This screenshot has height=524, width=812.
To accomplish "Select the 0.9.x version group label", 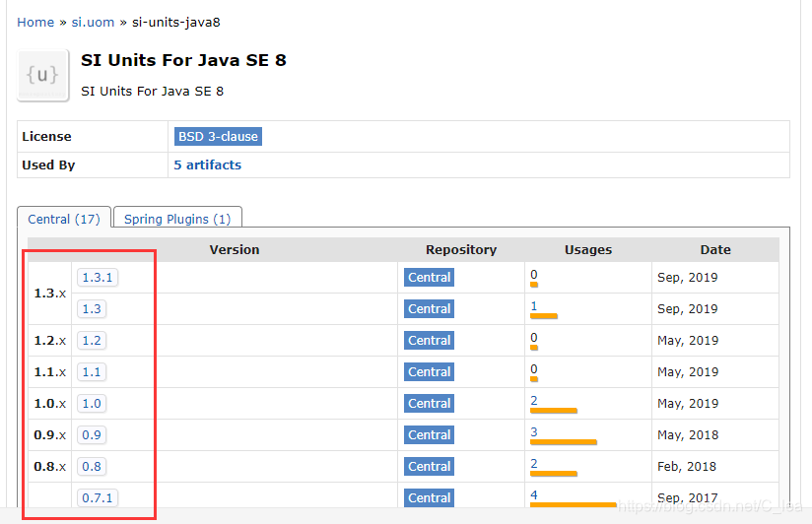I will 49,435.
